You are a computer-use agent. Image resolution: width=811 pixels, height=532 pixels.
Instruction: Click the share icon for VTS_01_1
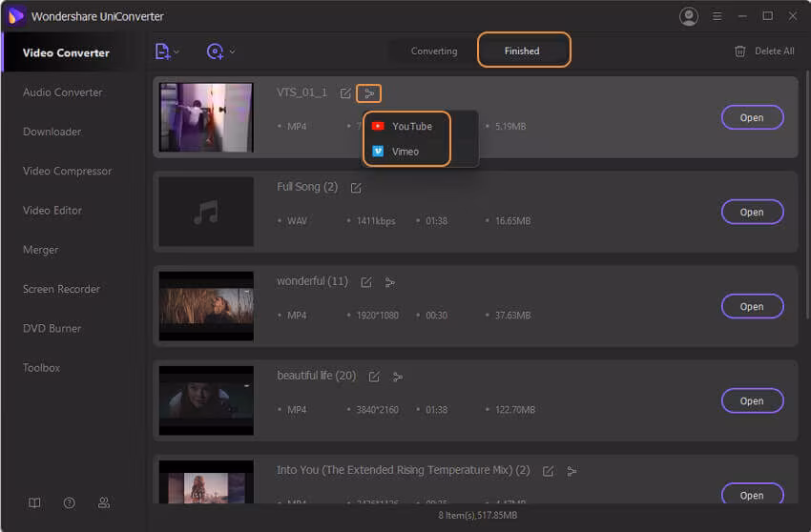pos(369,93)
